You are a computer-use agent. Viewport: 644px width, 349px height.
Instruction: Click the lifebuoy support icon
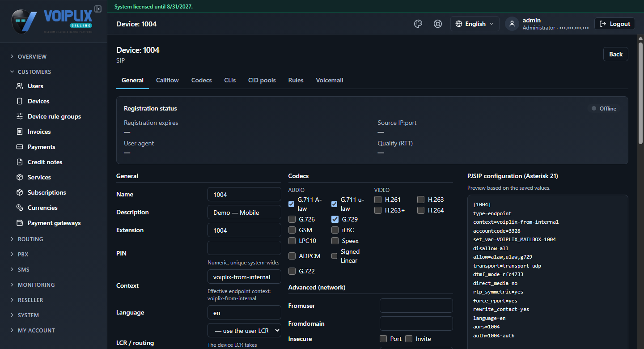(x=438, y=24)
